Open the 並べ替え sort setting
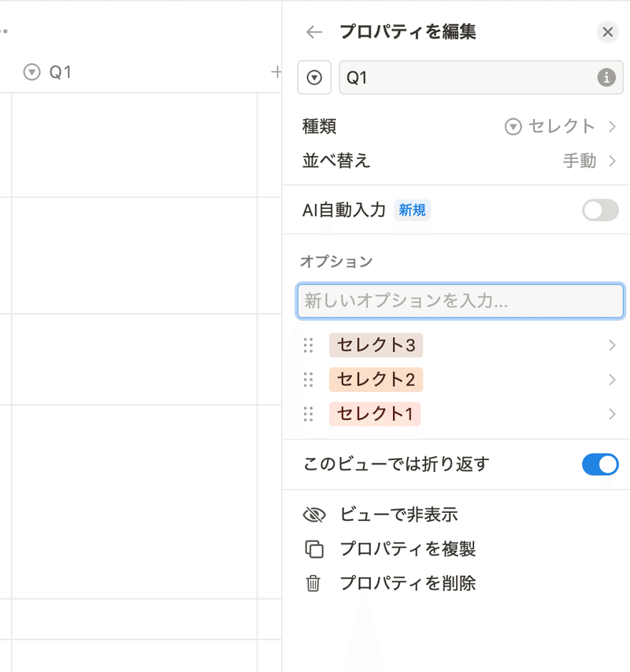Viewport: 630px width, 672px height. (x=458, y=161)
